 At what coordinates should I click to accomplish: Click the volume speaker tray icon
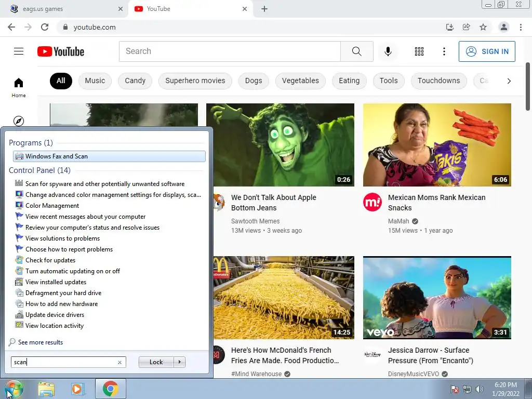click(480, 389)
